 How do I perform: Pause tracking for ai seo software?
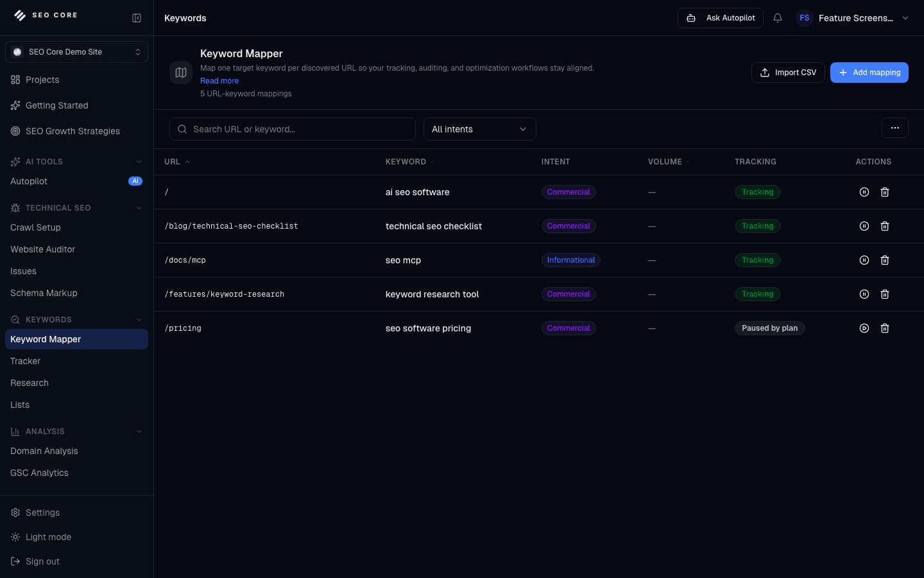pyautogui.click(x=864, y=192)
